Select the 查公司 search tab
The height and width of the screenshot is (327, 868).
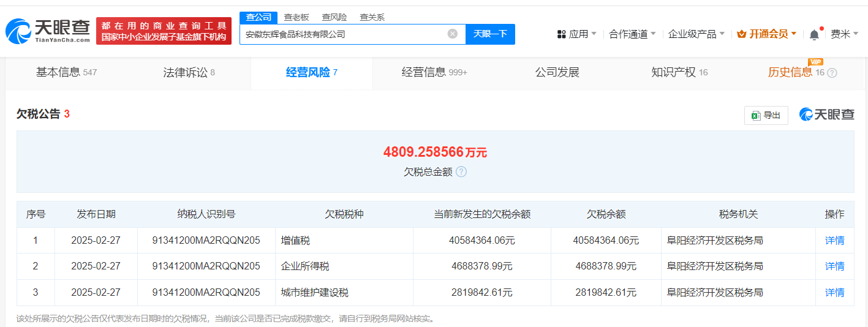[x=259, y=17]
